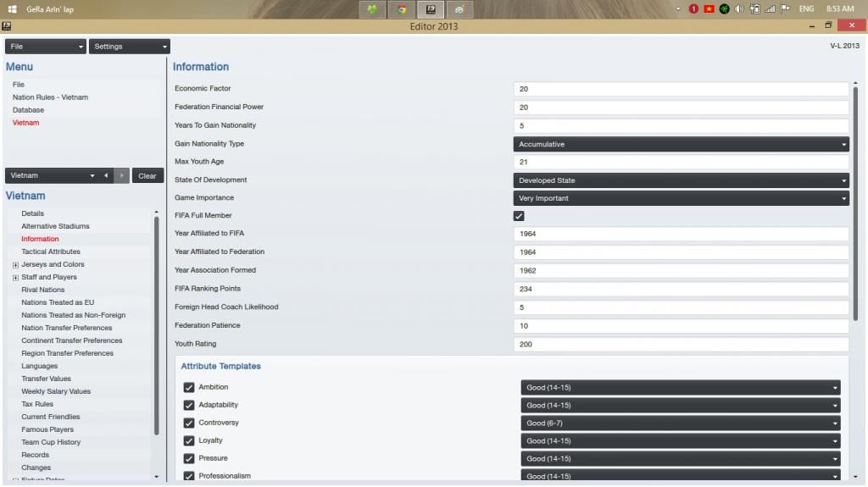Screen dimensions: 868x487
Task: Select the Editor app taskbar icon
Action: point(431,9)
